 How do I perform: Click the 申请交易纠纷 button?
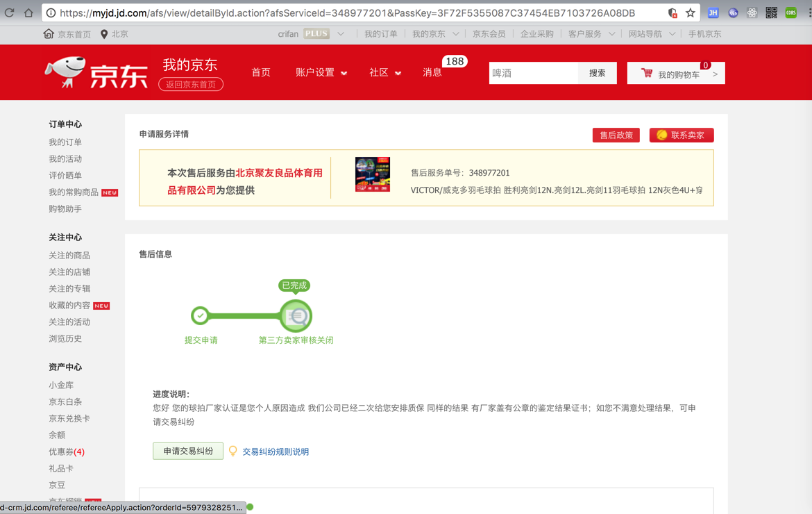pos(188,451)
